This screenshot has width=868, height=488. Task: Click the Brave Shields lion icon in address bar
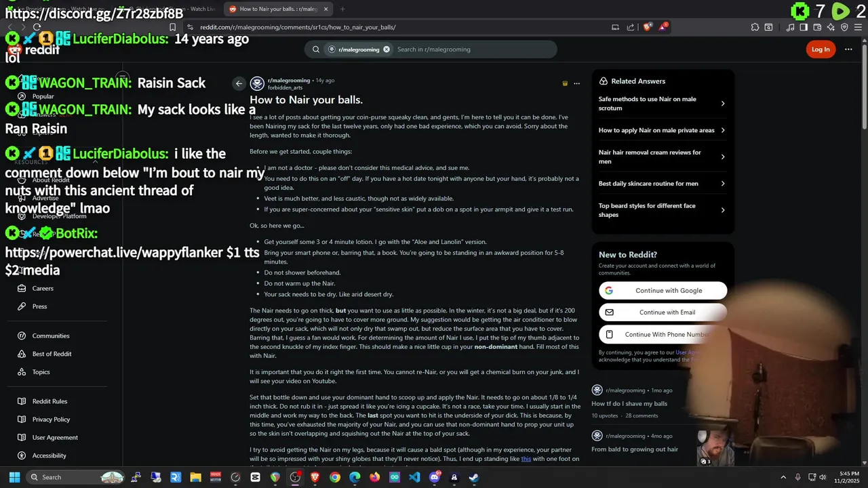pyautogui.click(x=648, y=27)
